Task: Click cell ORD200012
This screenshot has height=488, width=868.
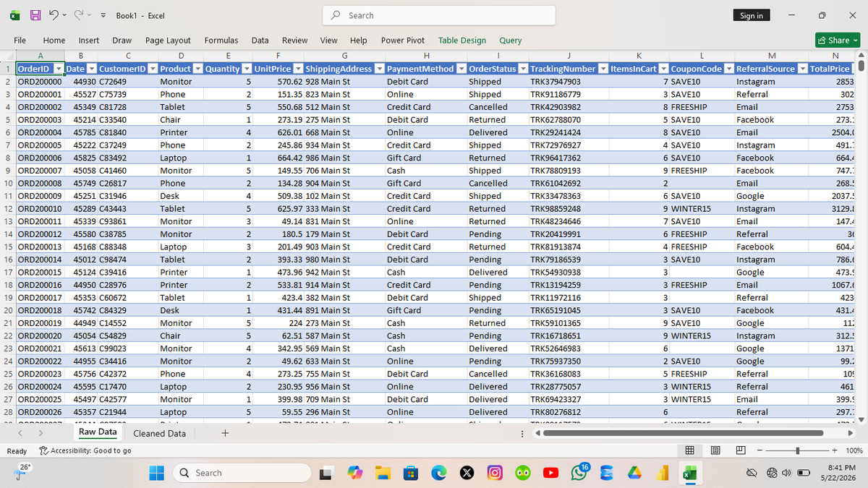Action: (40, 234)
